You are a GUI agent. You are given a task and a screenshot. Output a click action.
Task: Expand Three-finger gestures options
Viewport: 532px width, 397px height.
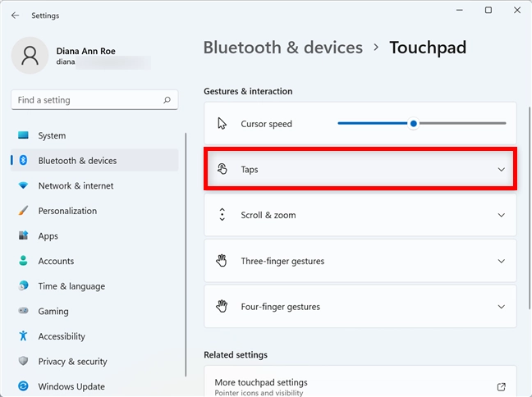[360, 261]
